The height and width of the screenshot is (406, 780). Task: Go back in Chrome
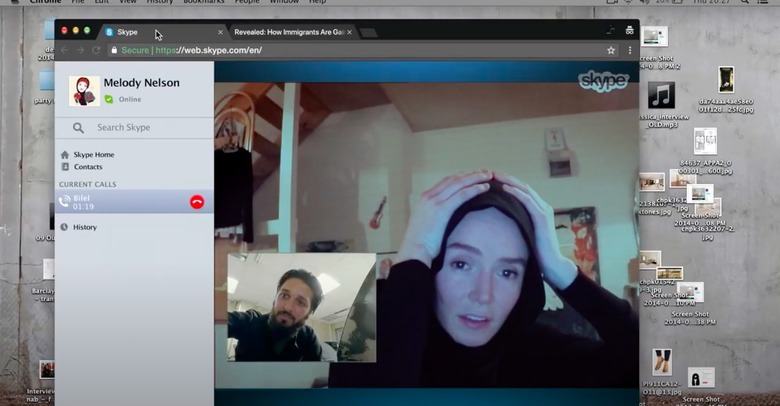point(65,50)
